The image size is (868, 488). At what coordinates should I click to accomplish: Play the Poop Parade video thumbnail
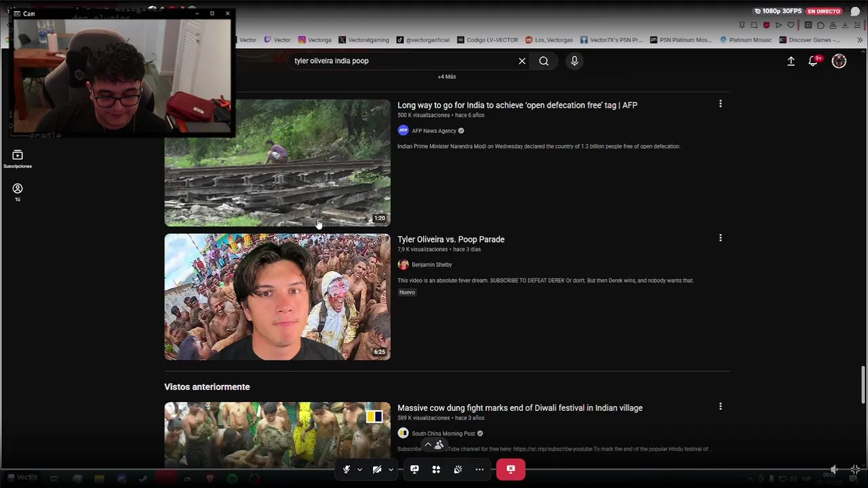pyautogui.click(x=277, y=297)
